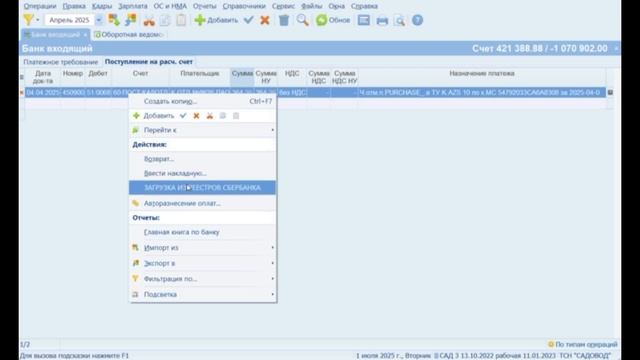The width and height of the screenshot is (640, 360).
Task: Click the Апрель 2025 period field
Action: (x=69, y=20)
